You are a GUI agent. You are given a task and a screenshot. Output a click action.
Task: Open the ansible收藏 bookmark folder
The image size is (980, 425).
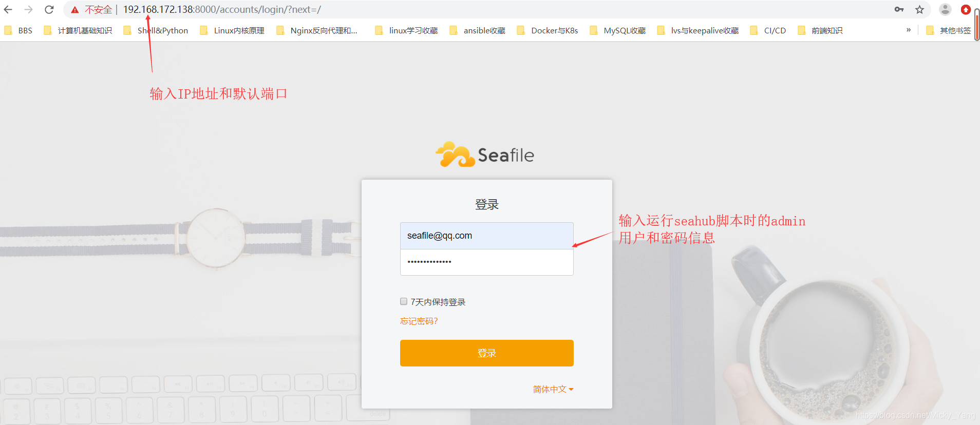pyautogui.click(x=477, y=31)
